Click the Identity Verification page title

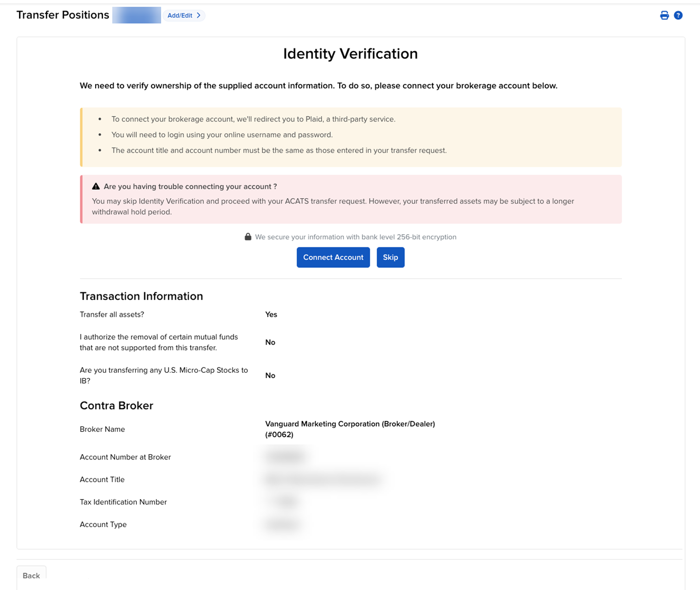pos(350,53)
